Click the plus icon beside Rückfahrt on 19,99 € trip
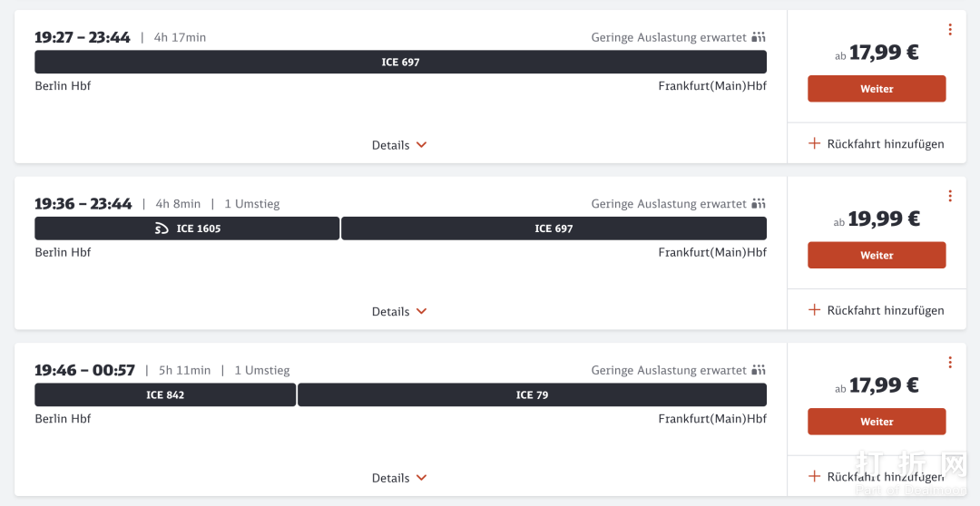980x506 pixels. [814, 310]
